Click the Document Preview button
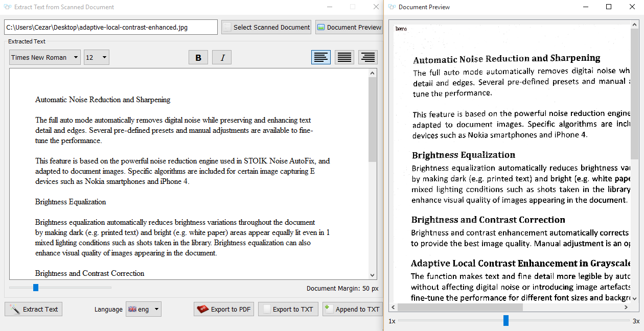The image size is (644, 331). (349, 27)
